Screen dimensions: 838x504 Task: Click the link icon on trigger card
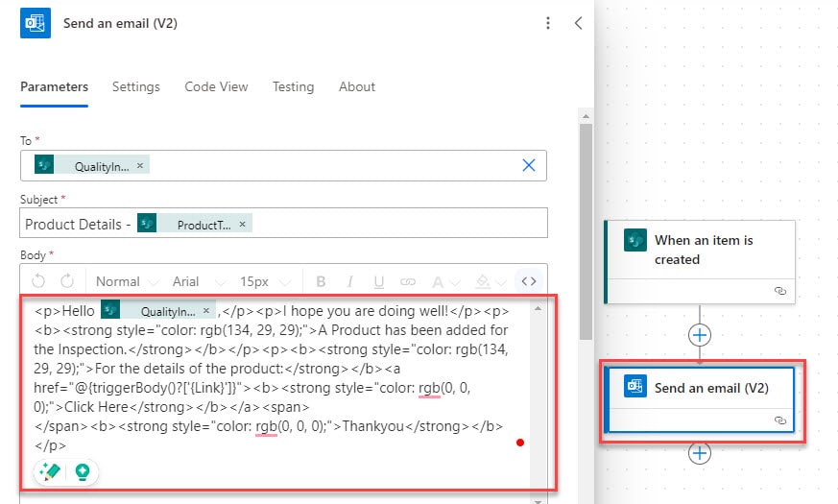pos(780,291)
